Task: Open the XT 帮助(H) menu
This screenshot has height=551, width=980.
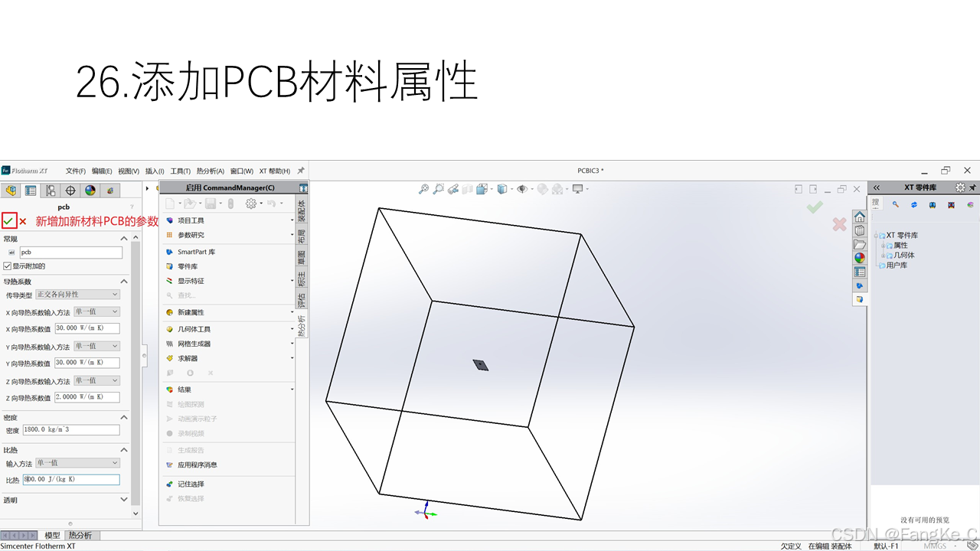Action: click(x=275, y=171)
